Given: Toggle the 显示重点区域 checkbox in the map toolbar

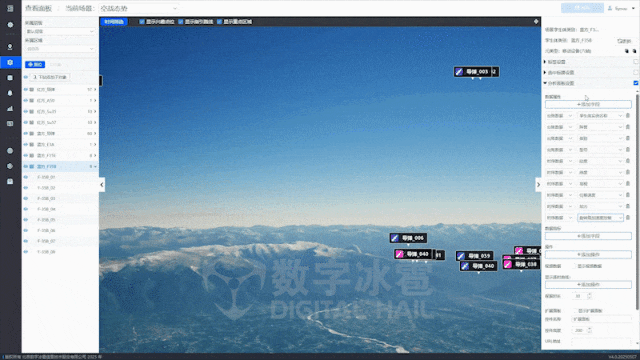Looking at the screenshot, I should pos(220,22).
